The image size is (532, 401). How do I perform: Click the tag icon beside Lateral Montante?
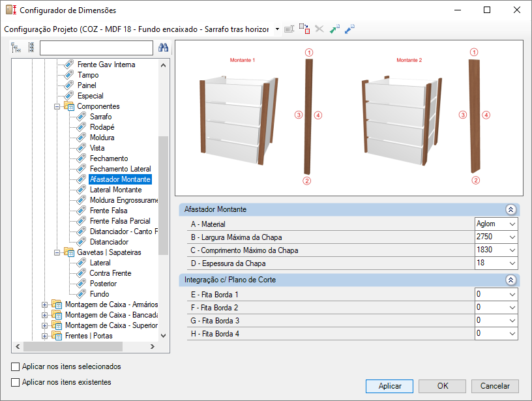(x=81, y=190)
